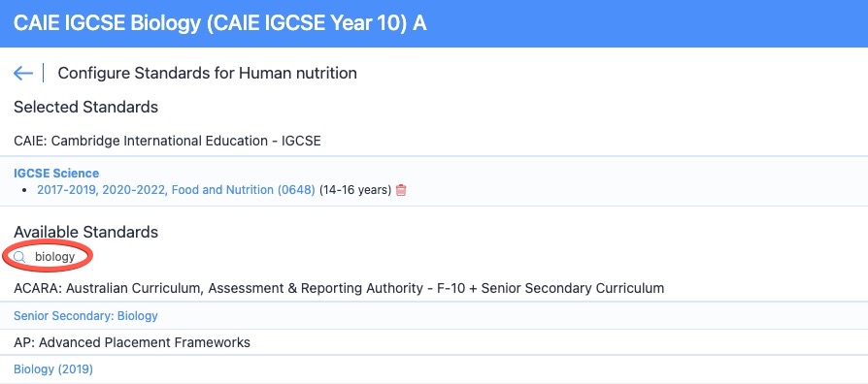Image resolution: width=868 pixels, height=384 pixels.
Task: Select the AP: Advanced Placement Frameworks row
Action: (x=434, y=342)
